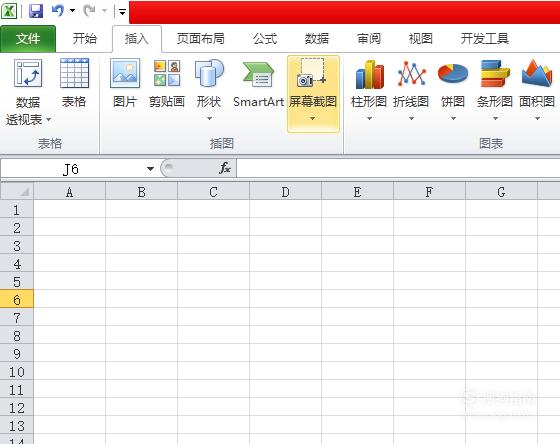Select column B header
Image resolution: width=560 pixels, height=444 pixels.
141,192
